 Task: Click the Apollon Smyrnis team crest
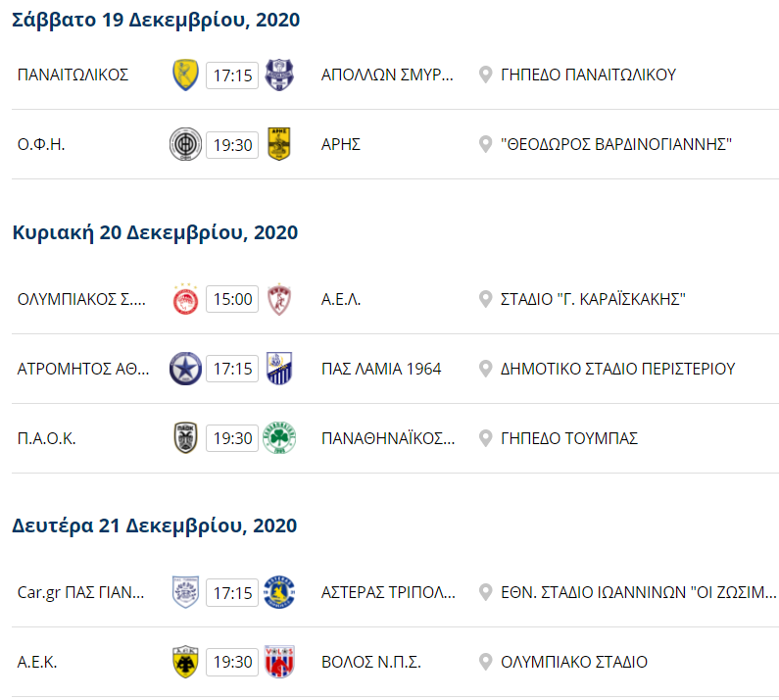279,75
